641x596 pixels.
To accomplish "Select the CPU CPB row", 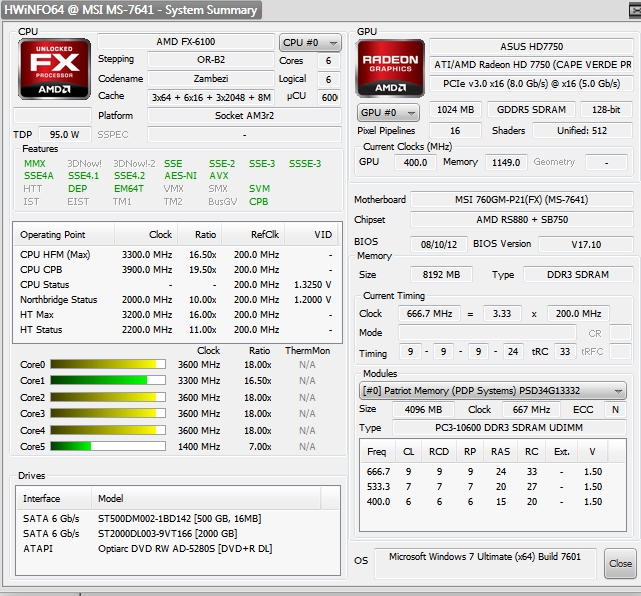I will 177,270.
